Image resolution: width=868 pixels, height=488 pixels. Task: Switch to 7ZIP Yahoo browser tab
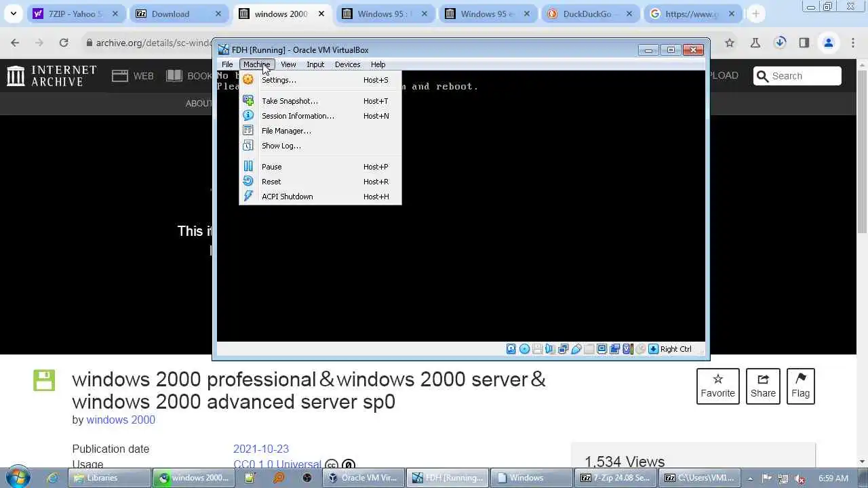77,14
